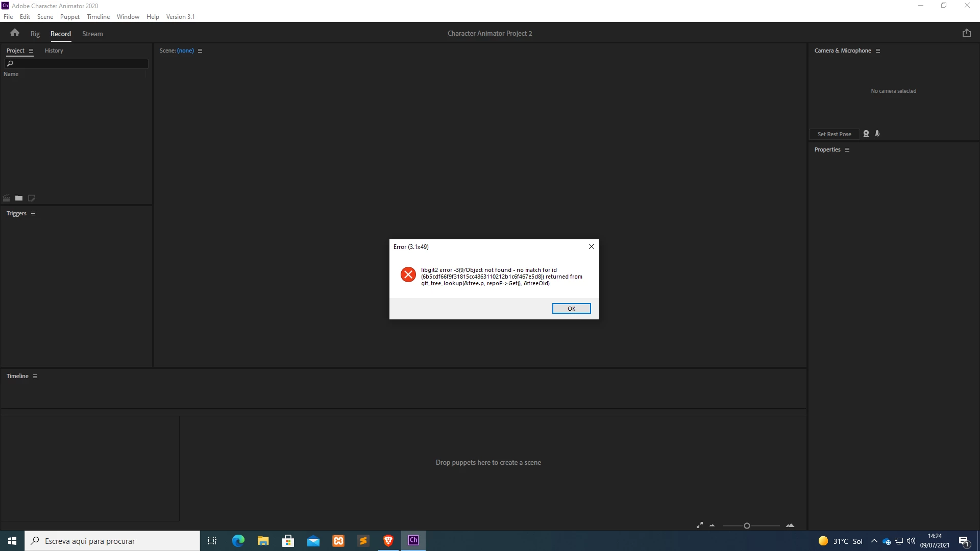Click the share/export icon top right
This screenshot has width=980, height=551.
[x=966, y=33]
